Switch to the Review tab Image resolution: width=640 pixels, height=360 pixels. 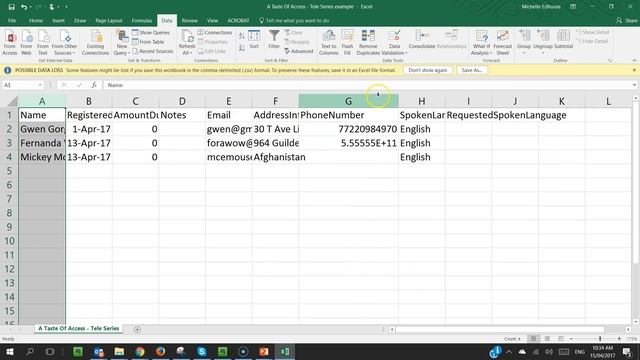click(190, 20)
